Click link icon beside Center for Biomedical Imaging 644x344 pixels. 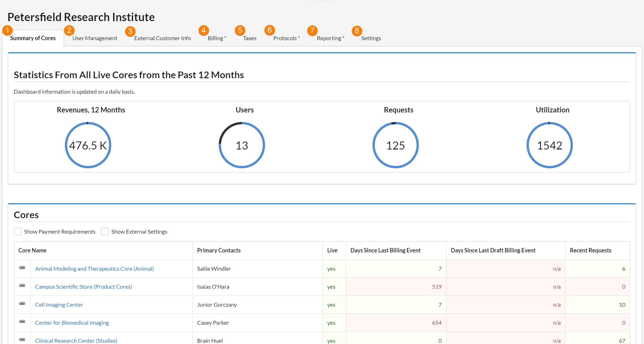pyautogui.click(x=22, y=322)
